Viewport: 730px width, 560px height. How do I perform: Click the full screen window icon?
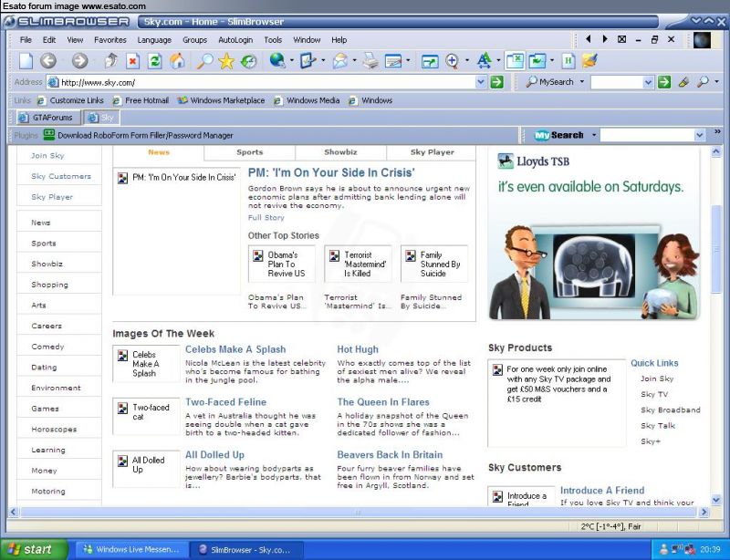(429, 61)
